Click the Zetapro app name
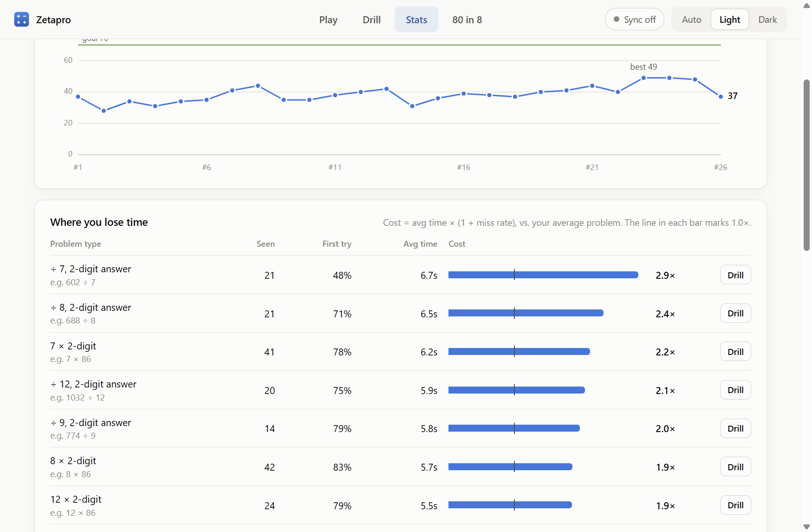The width and height of the screenshot is (812, 532). tap(53, 20)
